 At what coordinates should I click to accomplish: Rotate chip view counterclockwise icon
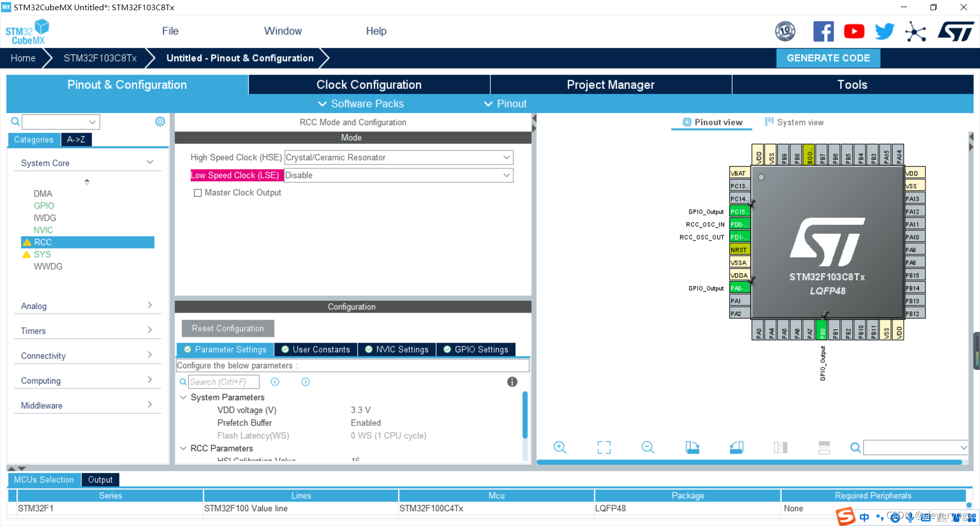point(737,448)
